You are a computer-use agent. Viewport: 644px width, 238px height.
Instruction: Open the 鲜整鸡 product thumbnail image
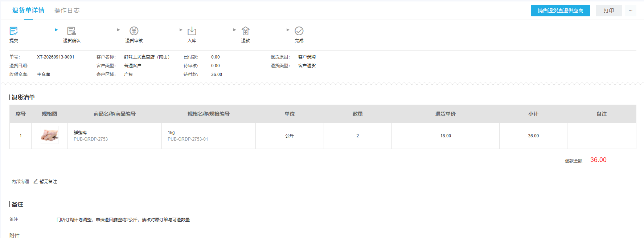[x=50, y=135]
